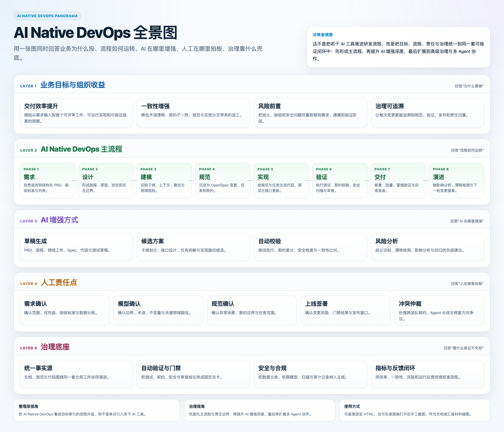Click the 治理可追溯 card

pos(427,113)
